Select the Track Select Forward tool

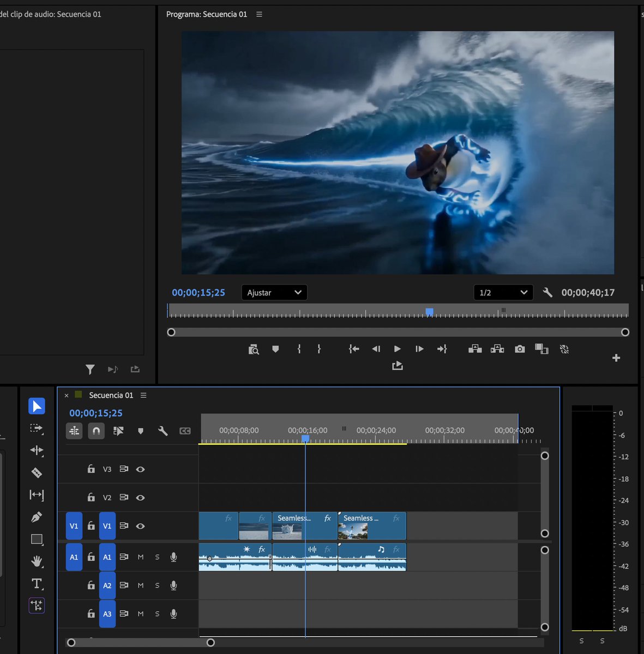(37, 428)
